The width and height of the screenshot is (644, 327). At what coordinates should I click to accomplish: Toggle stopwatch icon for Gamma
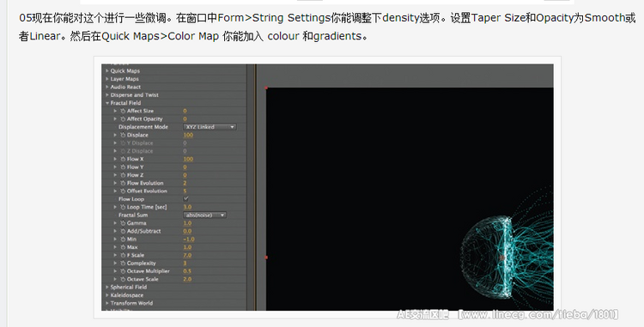123,223
